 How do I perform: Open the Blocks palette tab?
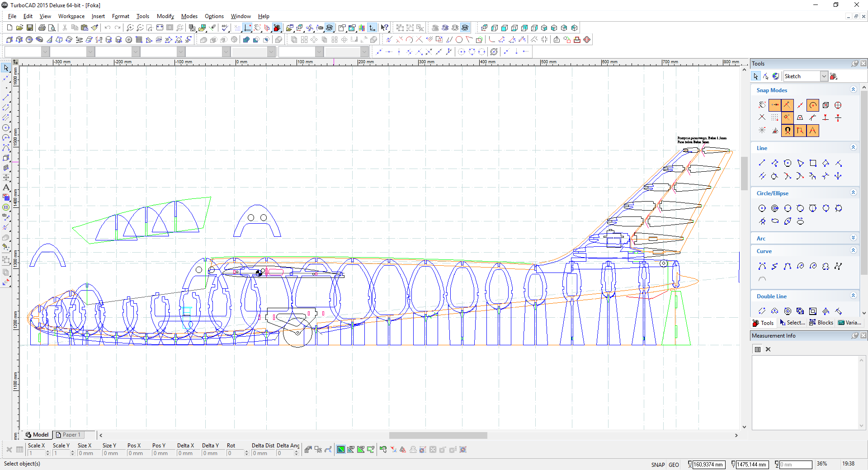click(x=821, y=323)
